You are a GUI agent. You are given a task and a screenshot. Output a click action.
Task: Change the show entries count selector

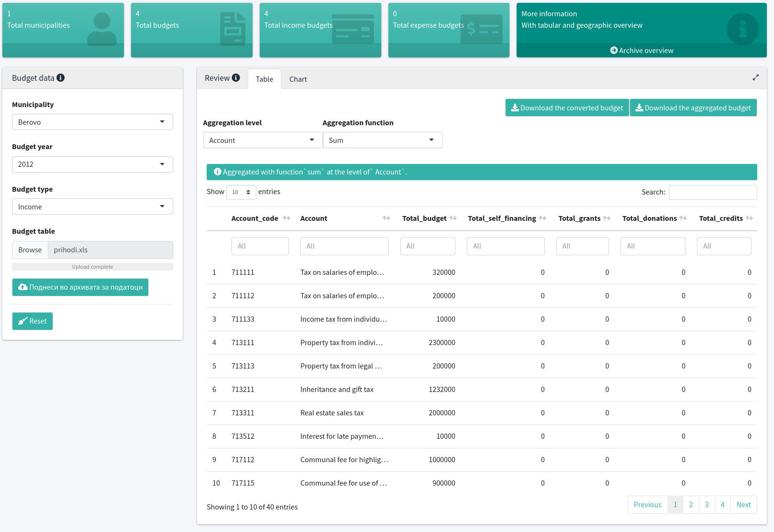pyautogui.click(x=241, y=192)
